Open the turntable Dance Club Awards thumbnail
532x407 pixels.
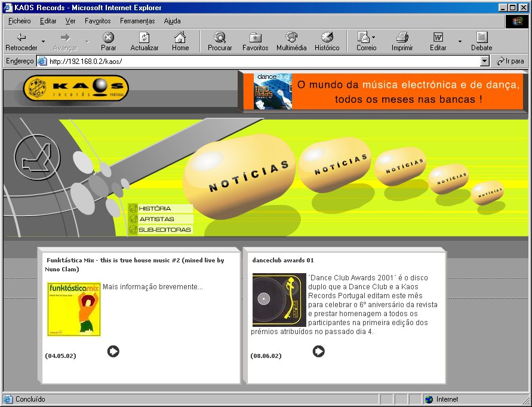tap(279, 300)
